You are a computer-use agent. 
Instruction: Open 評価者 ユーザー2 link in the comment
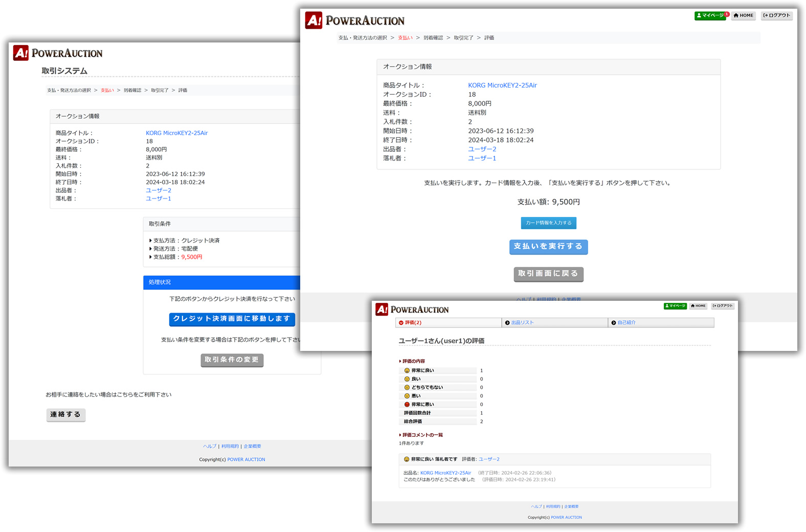(x=489, y=459)
